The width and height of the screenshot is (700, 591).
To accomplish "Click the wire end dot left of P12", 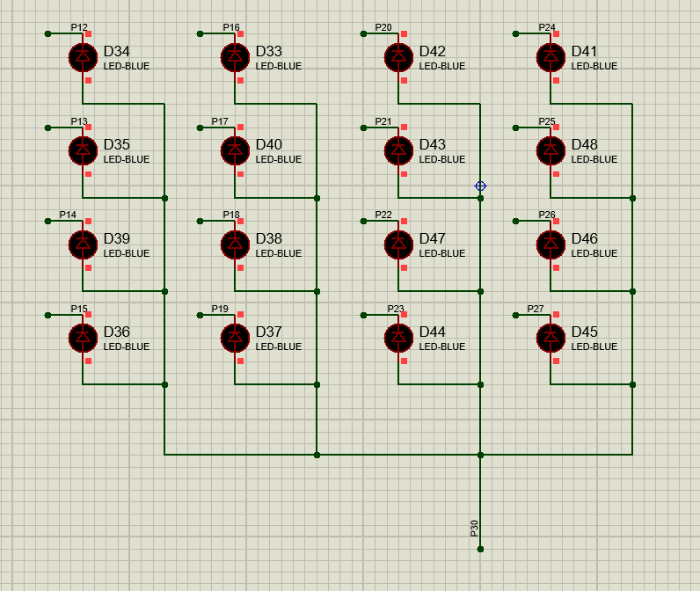I will coord(48,34).
